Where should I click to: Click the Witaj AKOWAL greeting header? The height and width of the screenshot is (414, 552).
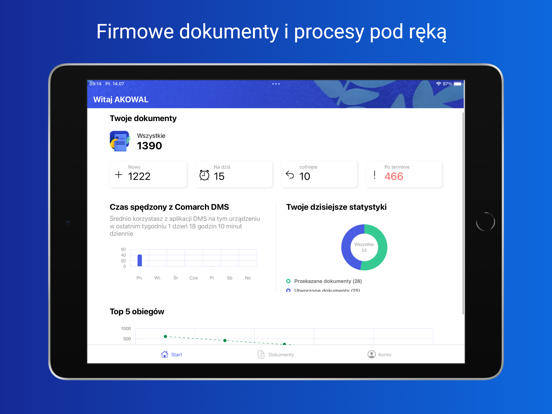121,100
